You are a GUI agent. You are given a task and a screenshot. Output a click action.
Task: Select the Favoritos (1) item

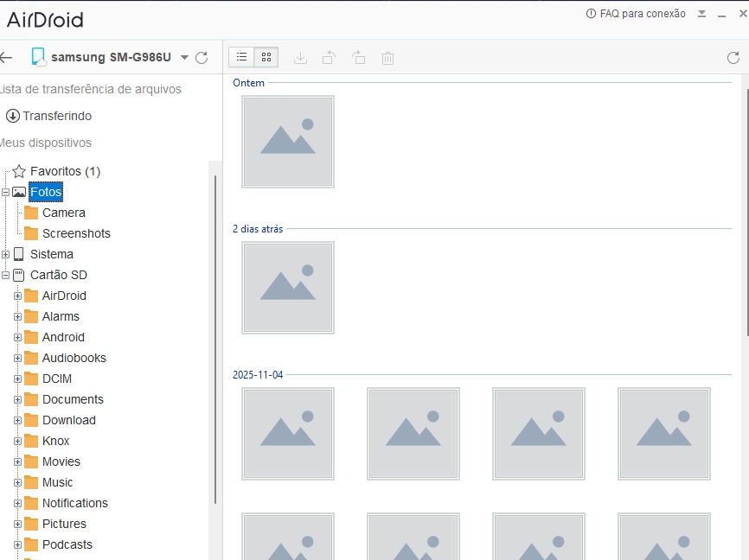(65, 171)
